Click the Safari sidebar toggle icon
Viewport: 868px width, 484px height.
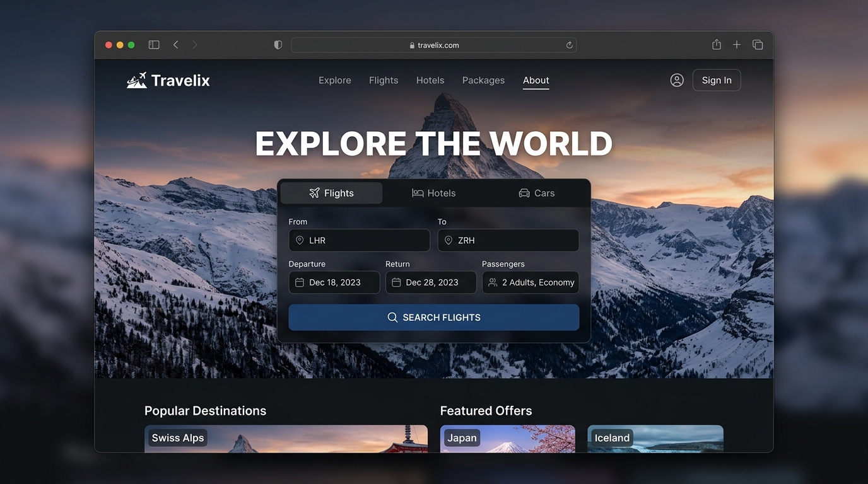point(154,45)
